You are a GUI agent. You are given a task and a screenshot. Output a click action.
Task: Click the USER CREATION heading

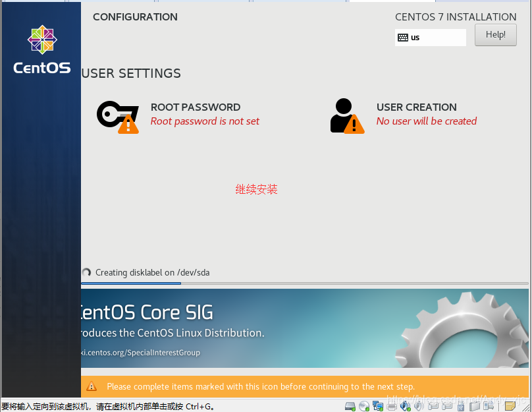[416, 107]
